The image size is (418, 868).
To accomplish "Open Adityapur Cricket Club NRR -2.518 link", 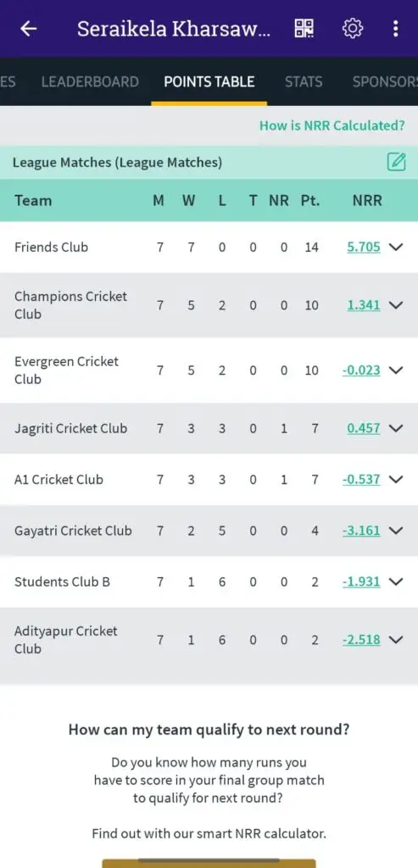I will [x=361, y=640].
